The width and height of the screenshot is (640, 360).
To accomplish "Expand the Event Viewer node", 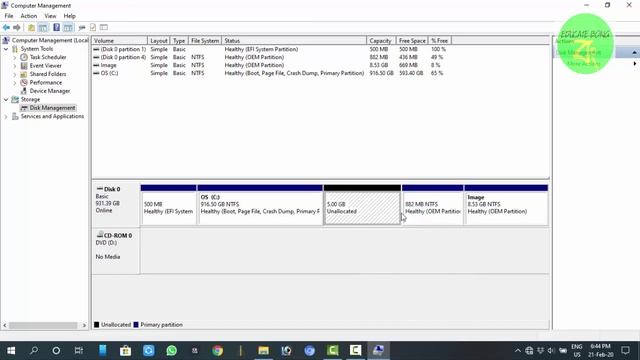I will (15, 66).
